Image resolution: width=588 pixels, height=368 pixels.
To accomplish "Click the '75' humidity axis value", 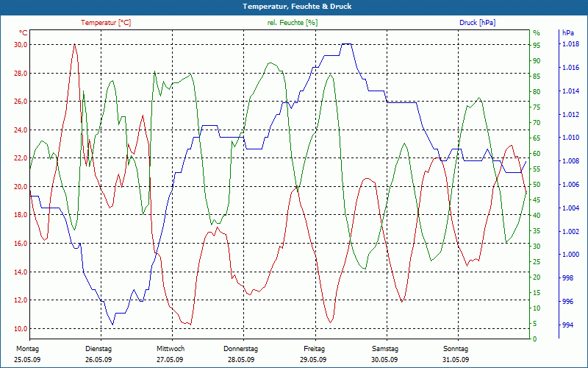I will [x=537, y=107].
